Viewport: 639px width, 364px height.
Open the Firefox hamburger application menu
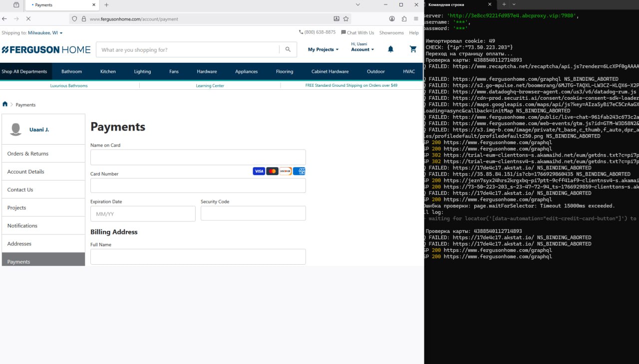[416, 19]
